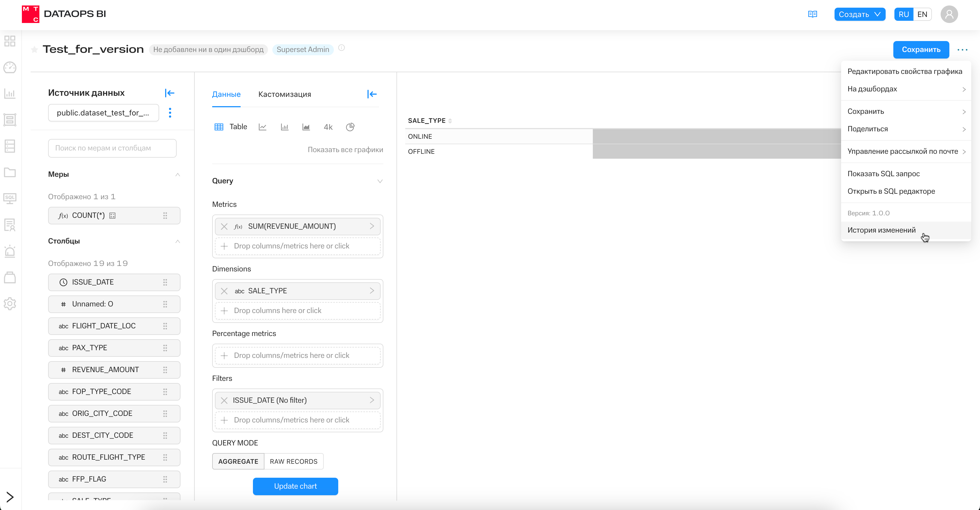Image resolution: width=980 pixels, height=510 pixels.
Task: Open the documentation book icon
Action: (812, 14)
